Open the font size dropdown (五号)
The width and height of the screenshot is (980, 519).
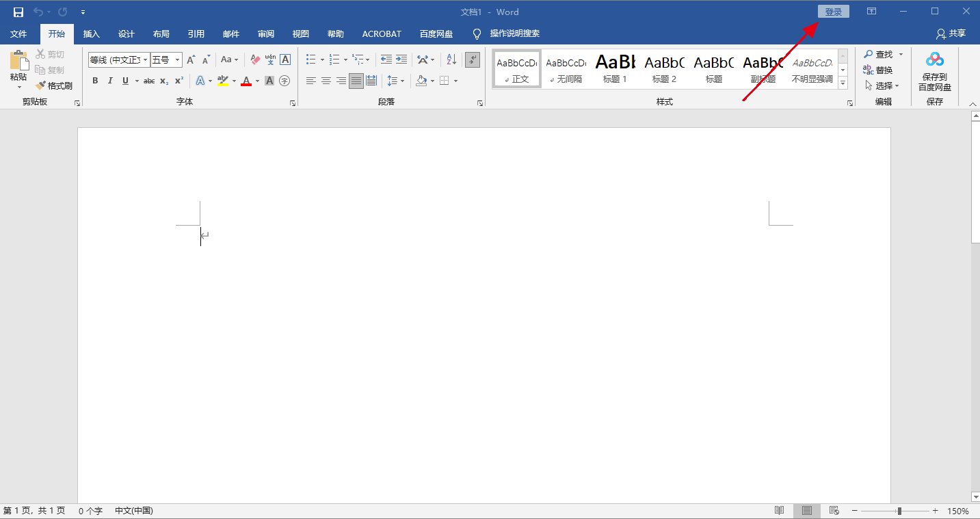pyautogui.click(x=178, y=60)
